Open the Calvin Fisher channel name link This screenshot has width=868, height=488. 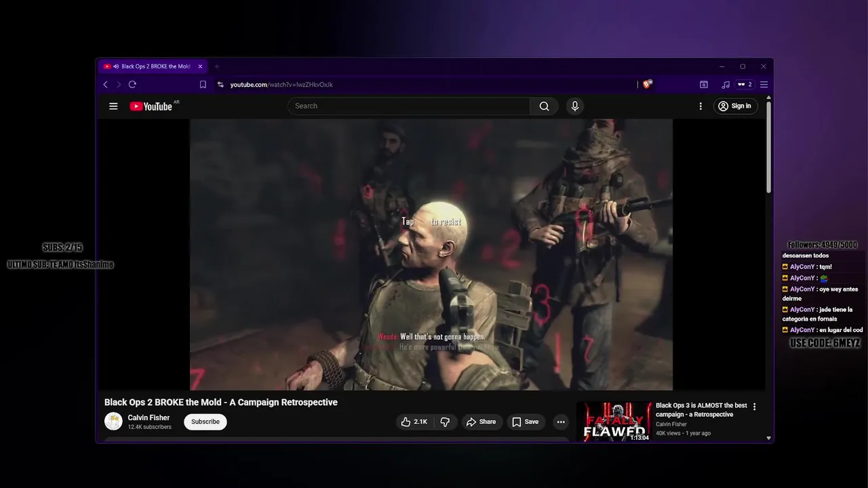click(149, 418)
